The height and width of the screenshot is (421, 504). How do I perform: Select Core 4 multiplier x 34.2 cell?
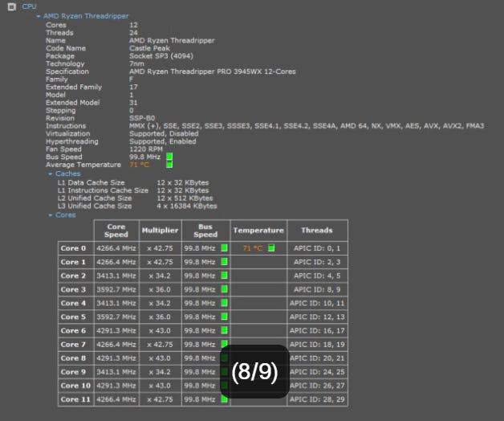coord(160,303)
